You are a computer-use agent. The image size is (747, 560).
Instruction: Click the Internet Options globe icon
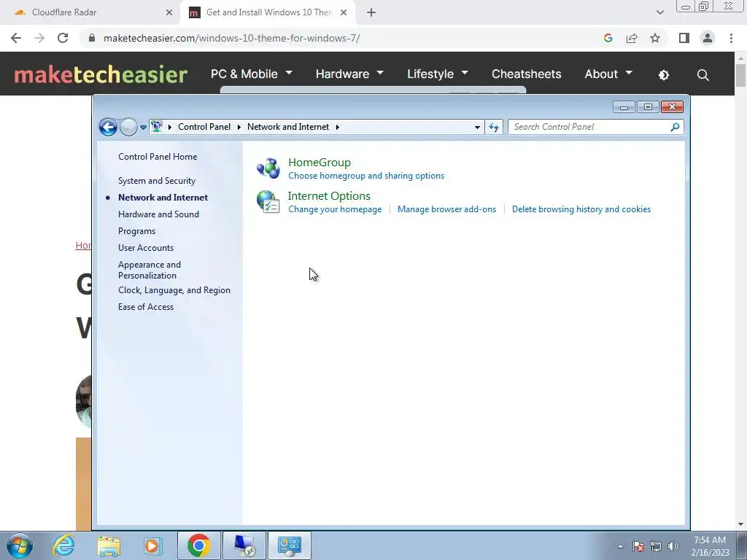pos(268,202)
